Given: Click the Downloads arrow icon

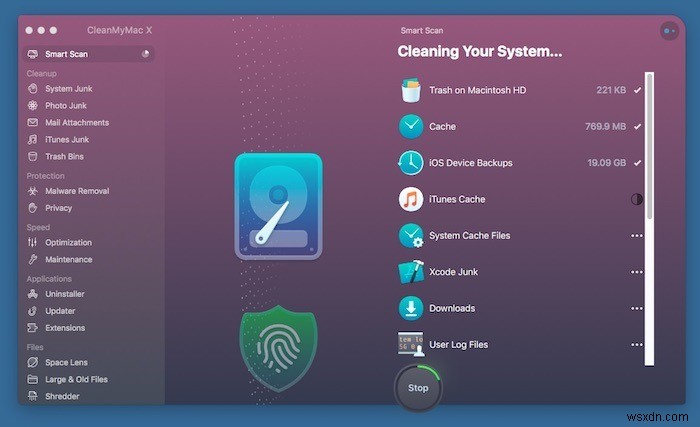Looking at the screenshot, I should click(411, 308).
